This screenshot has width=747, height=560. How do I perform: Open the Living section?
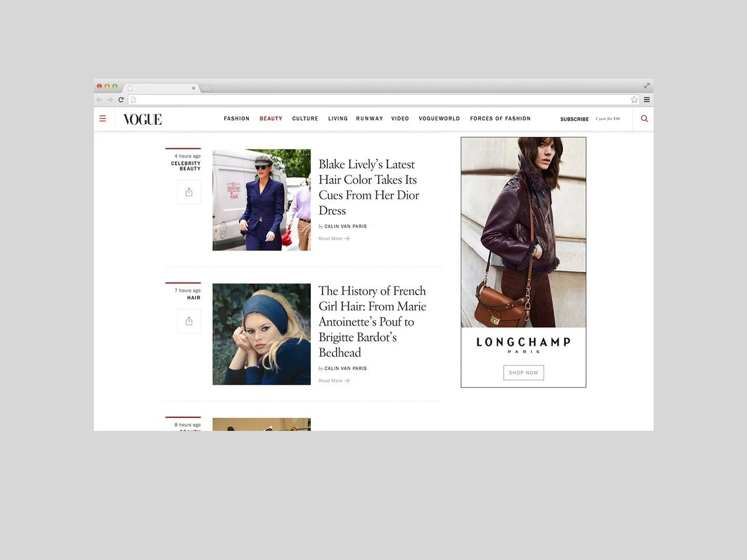pos(338,119)
